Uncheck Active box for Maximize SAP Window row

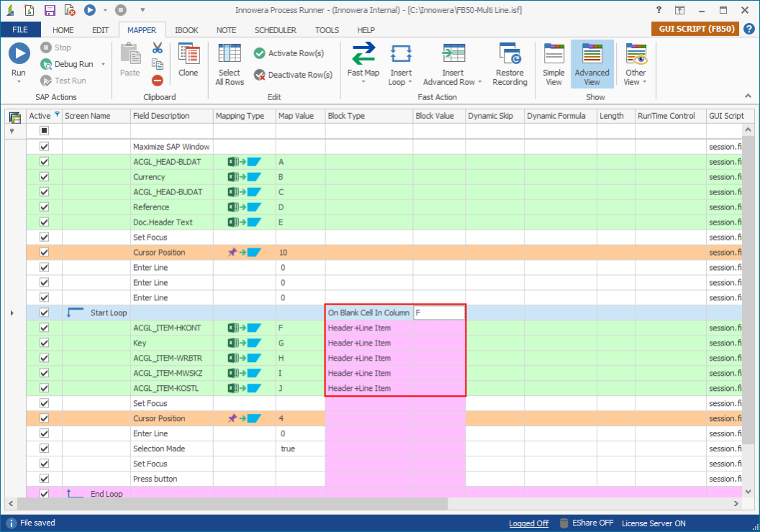point(44,147)
